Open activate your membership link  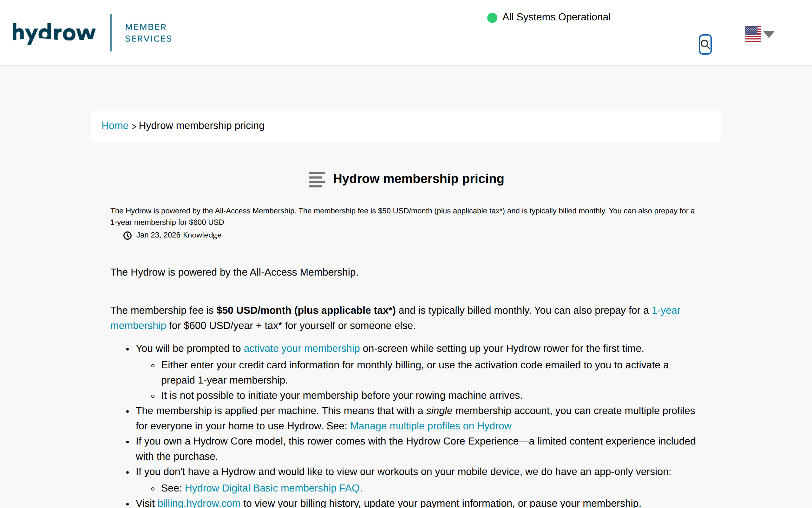pos(302,348)
